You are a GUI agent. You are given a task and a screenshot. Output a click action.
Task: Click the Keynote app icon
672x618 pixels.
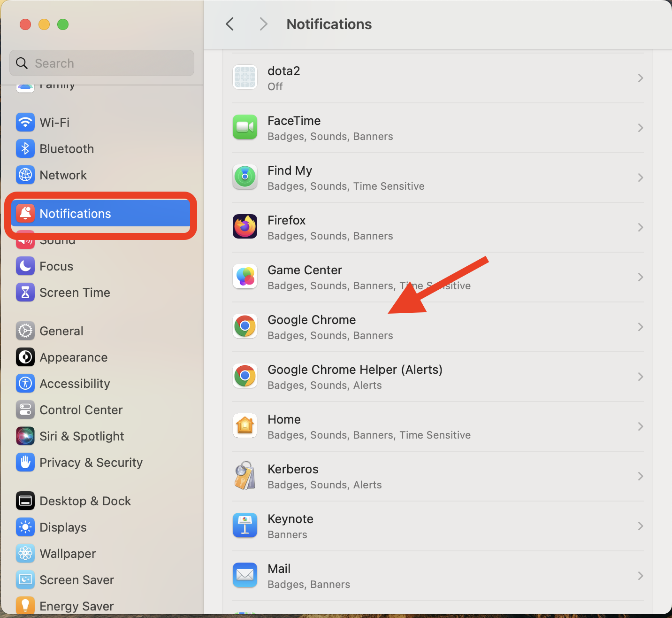point(245,525)
